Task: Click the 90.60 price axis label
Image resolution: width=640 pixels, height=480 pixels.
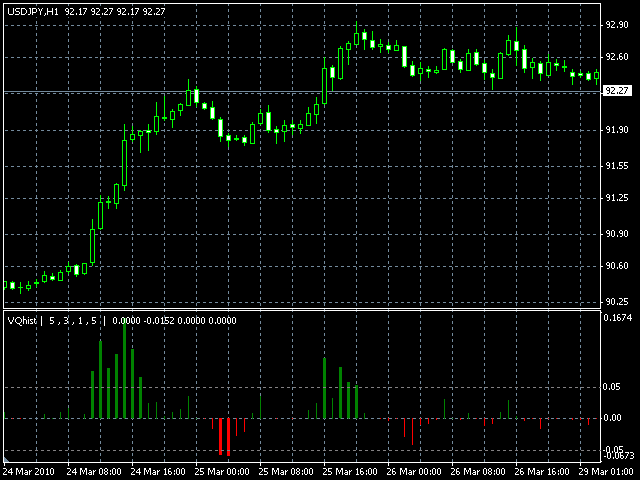Action: click(617, 266)
